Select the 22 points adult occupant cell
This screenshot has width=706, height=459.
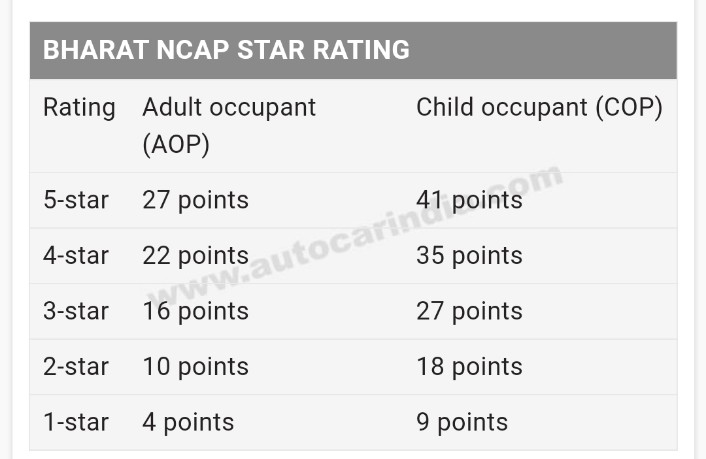click(x=195, y=256)
